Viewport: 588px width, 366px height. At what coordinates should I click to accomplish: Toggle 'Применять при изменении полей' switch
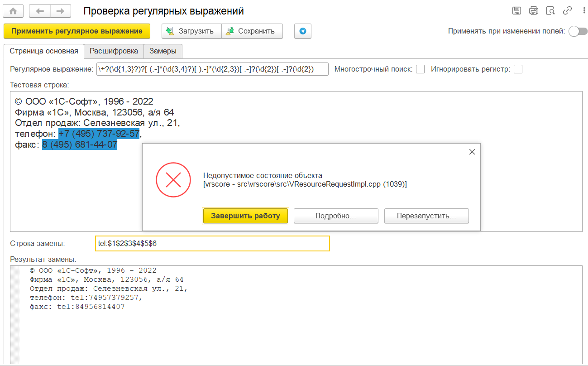coord(578,31)
